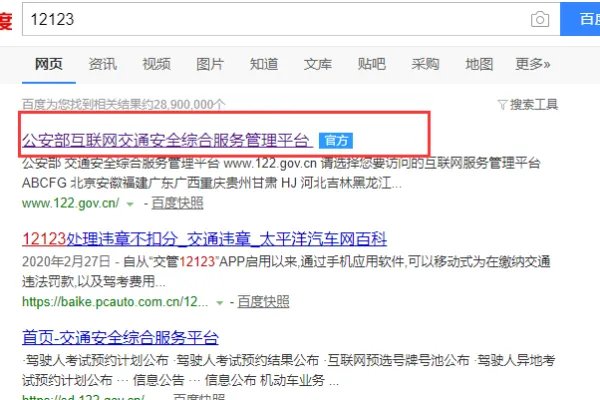Switch to the 资讯 tab
600x400 pixels.
[x=103, y=64]
